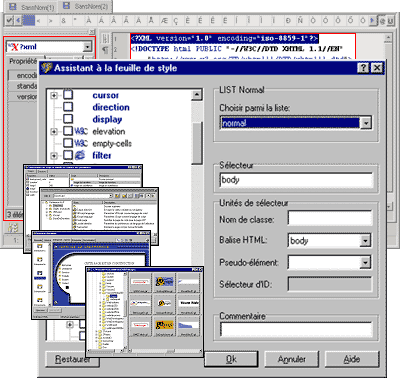Screen dimensions: 400x378
Task: Confirm with the Ok button
Action: click(x=231, y=359)
